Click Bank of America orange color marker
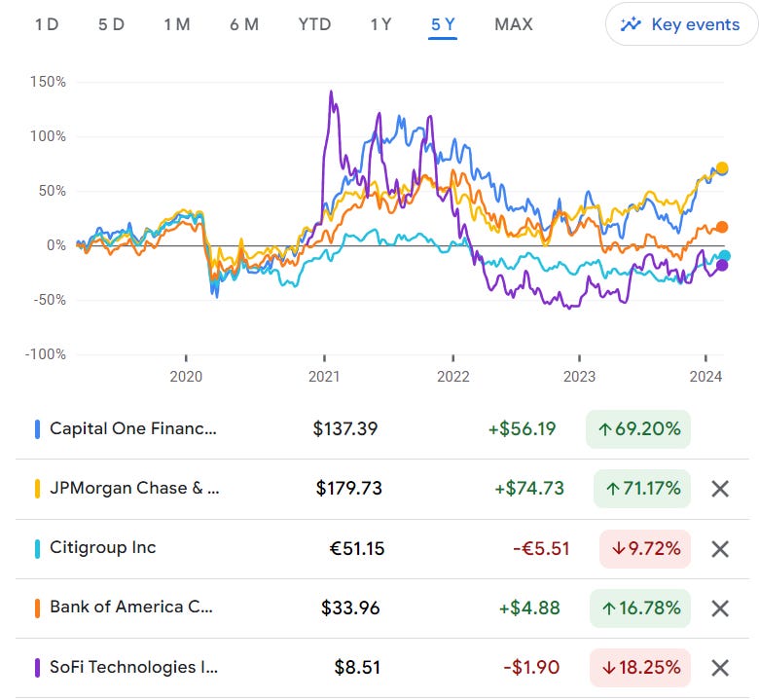This screenshot has height=700, width=759. tap(37, 608)
